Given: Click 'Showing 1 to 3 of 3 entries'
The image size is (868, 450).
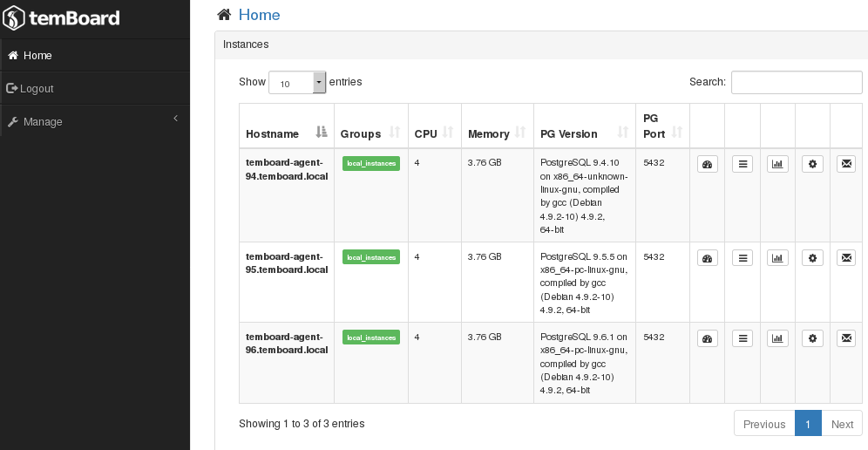Looking at the screenshot, I should click(x=302, y=423).
